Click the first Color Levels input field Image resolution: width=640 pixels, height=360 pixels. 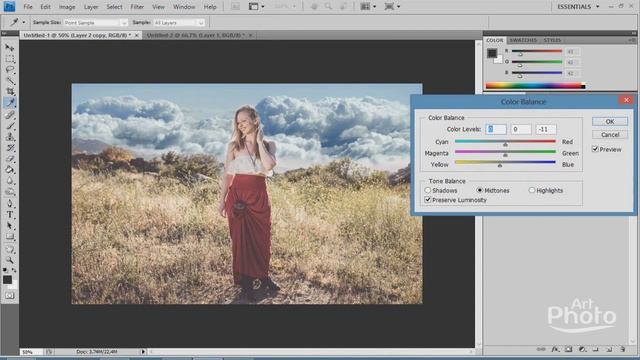pyautogui.click(x=496, y=129)
